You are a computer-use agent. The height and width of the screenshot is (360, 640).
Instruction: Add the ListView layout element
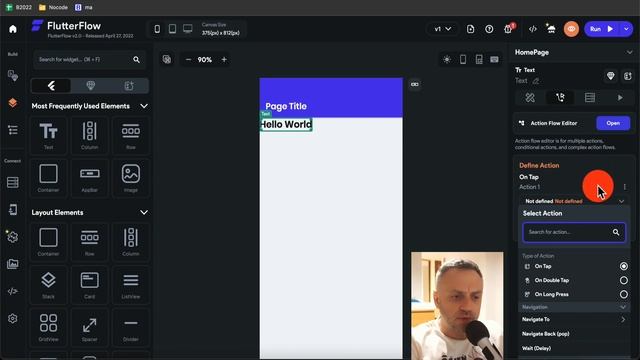[131, 284]
